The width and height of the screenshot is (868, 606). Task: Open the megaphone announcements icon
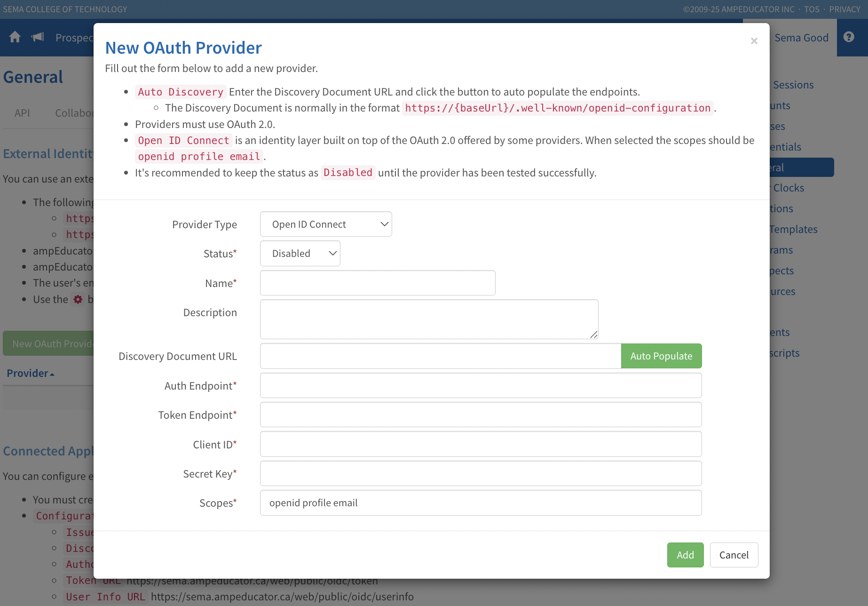38,37
